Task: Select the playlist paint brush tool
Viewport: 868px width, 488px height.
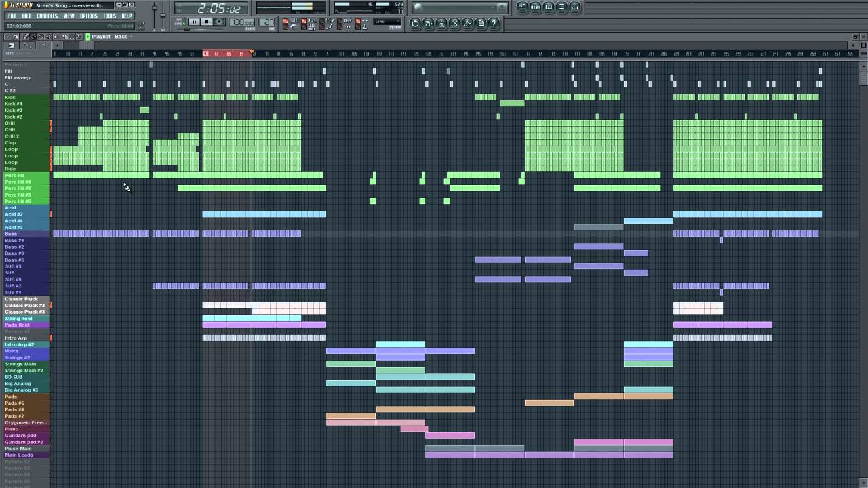Action: coord(33,37)
